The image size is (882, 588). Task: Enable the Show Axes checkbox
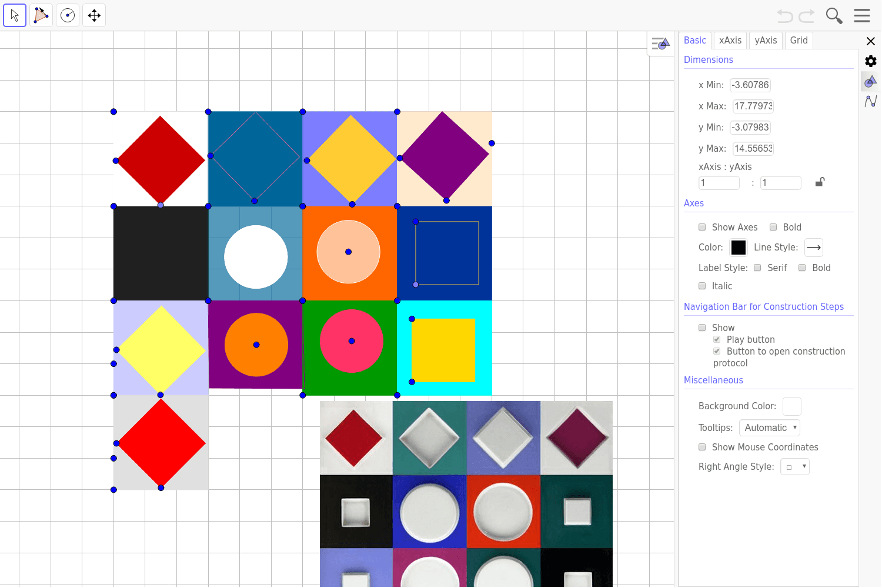(702, 227)
